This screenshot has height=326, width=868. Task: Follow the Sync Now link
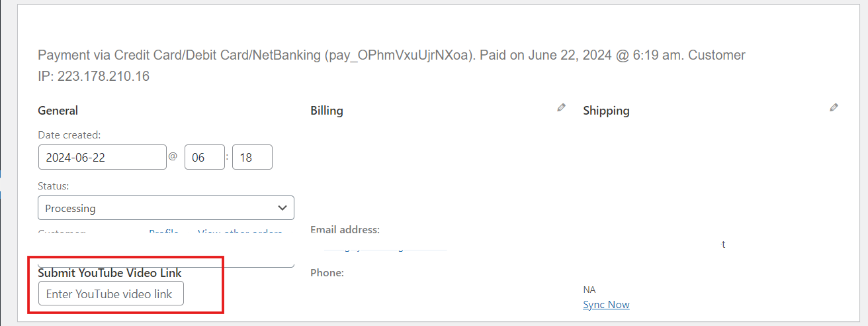click(x=606, y=305)
